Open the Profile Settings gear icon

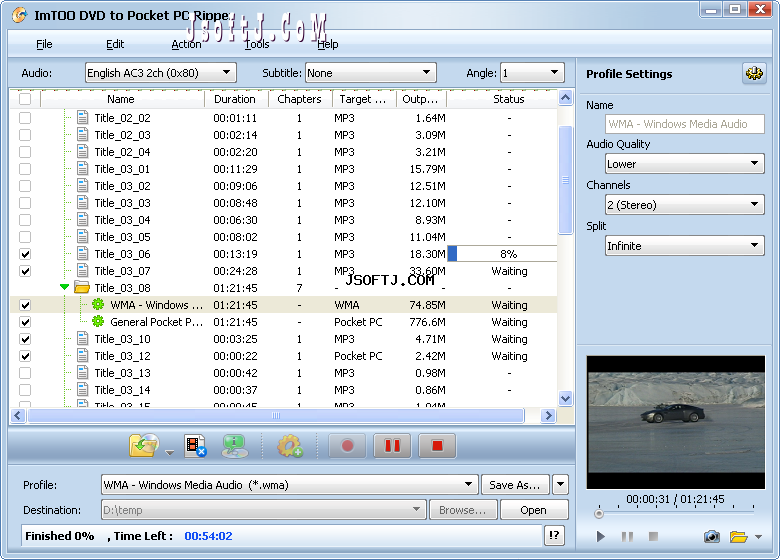(754, 74)
